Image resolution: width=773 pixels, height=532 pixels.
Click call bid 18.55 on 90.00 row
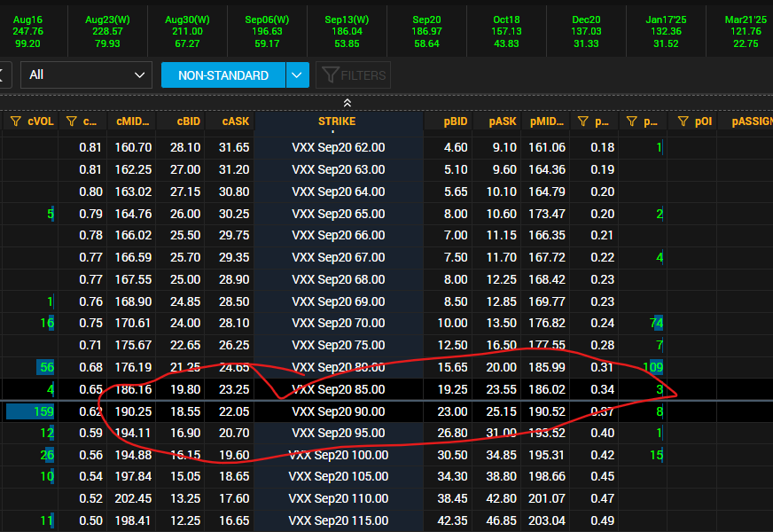(x=185, y=411)
